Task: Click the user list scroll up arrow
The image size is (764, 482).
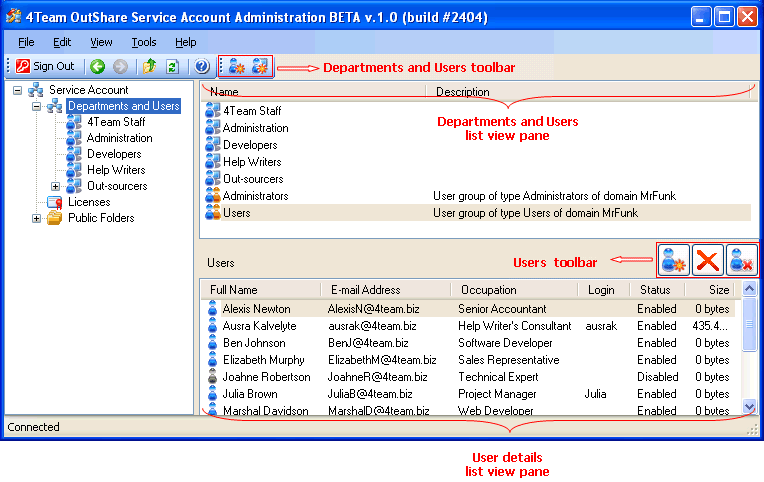Action: (749, 289)
